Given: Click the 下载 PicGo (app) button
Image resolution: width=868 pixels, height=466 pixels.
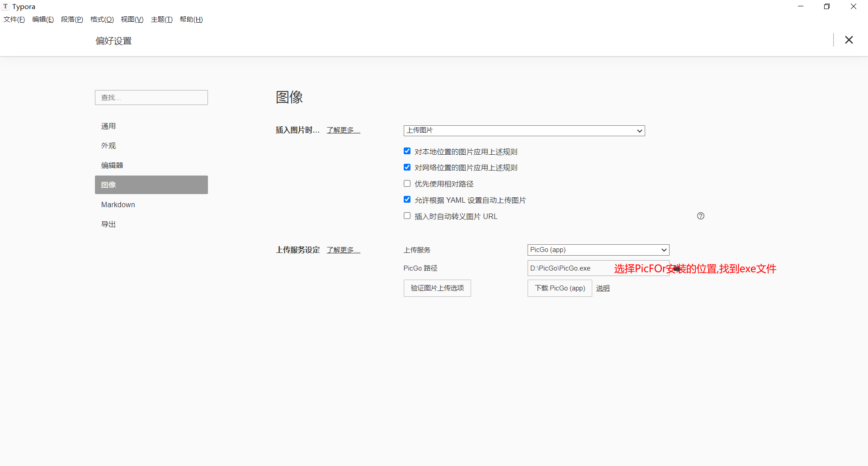Looking at the screenshot, I should pyautogui.click(x=559, y=288).
